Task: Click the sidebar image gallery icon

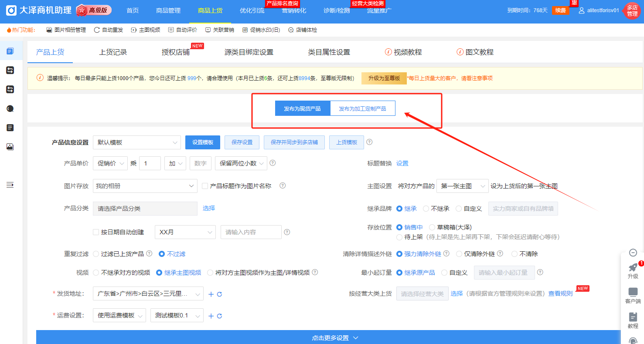Action: [10, 147]
